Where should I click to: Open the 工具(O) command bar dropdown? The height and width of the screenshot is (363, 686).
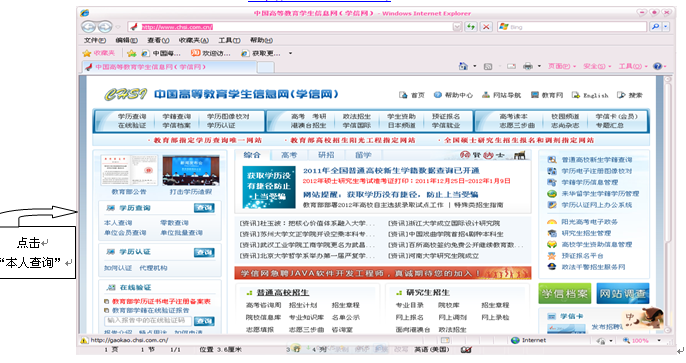(x=633, y=66)
